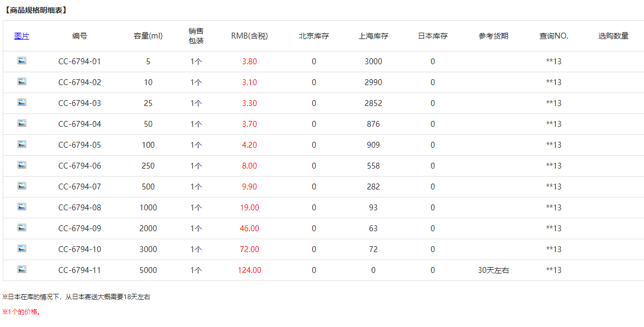Click the thumbnail icon for CC-6794-05
This screenshot has height=327, width=644.
[x=22, y=145]
